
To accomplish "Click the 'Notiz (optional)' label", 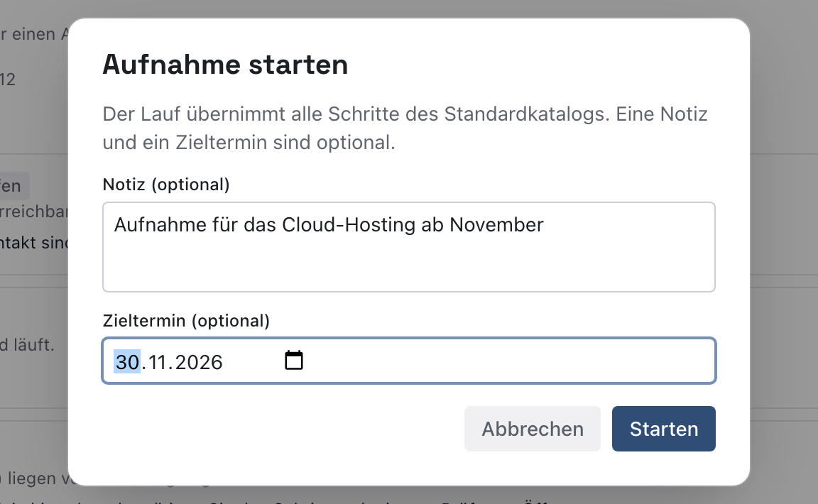I will pos(166,185).
